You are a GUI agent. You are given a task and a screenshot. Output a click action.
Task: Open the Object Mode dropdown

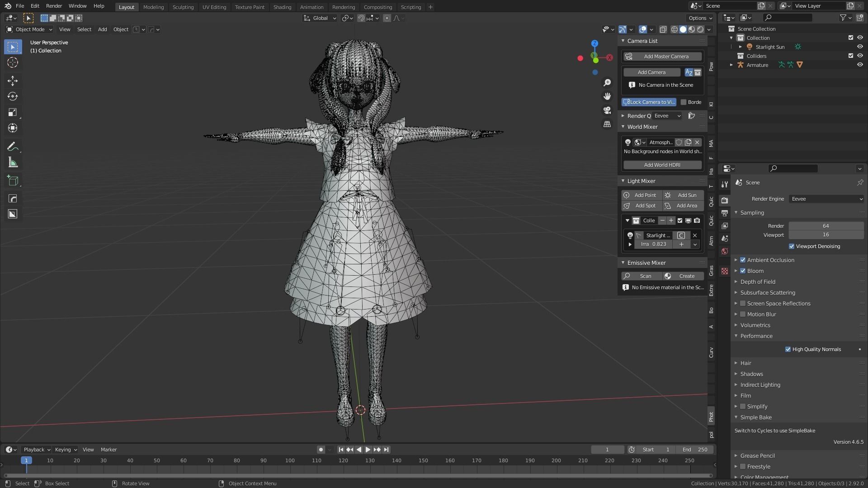29,29
